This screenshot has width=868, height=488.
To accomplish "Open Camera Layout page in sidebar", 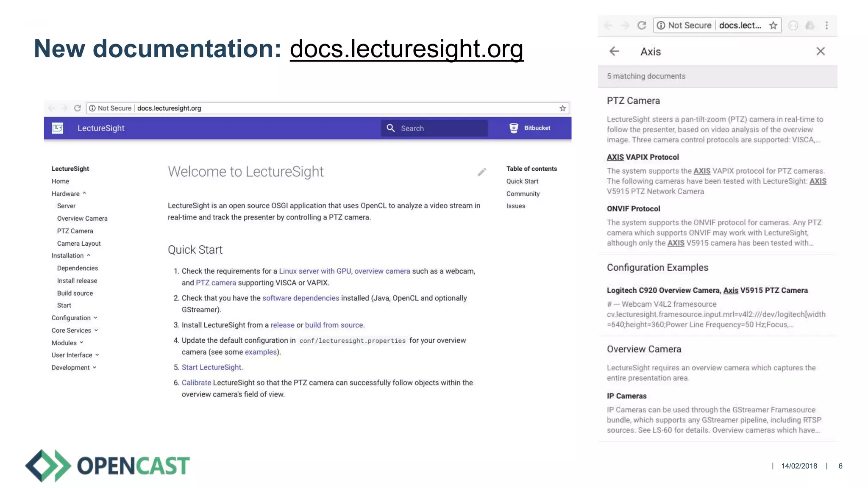I will tap(79, 244).
